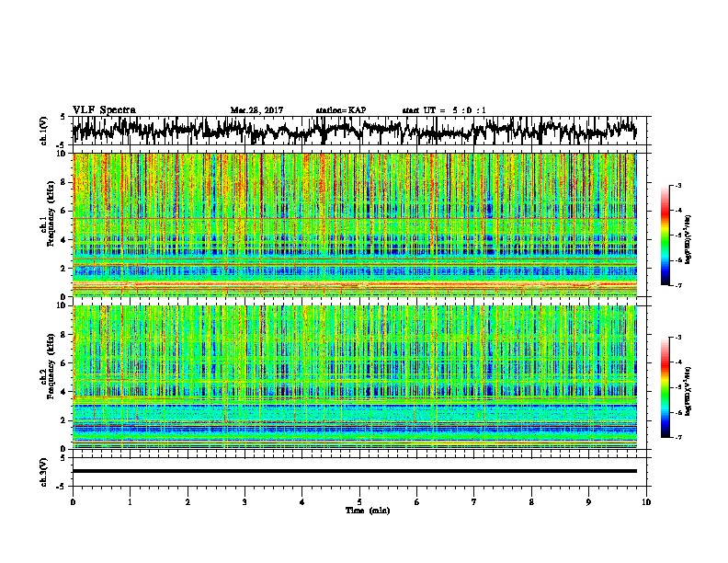Image resolution: width=728 pixels, height=563 pixels.
Task: Click the time axis tick label "7"
Action: coord(474,502)
